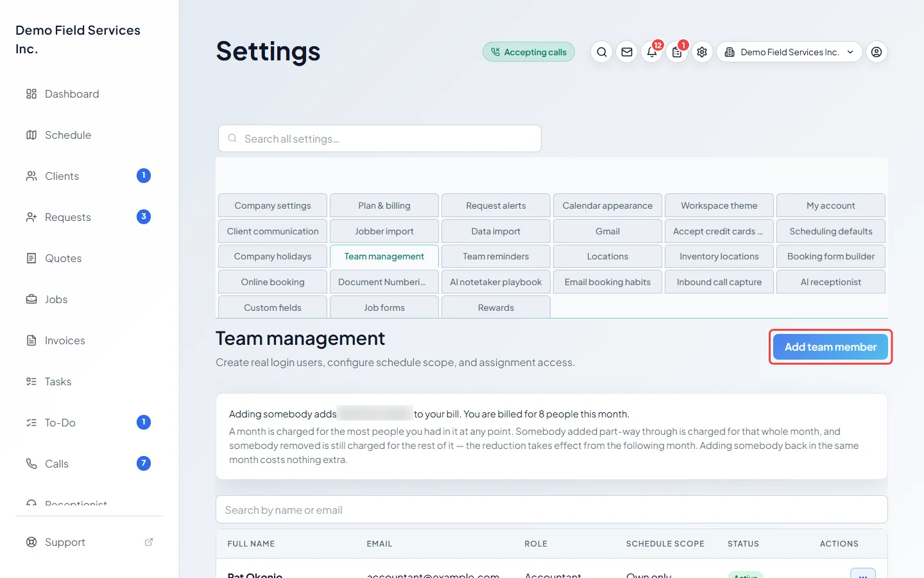Open Quotes in the sidebar
The height and width of the screenshot is (578, 924).
pyautogui.click(x=89, y=258)
